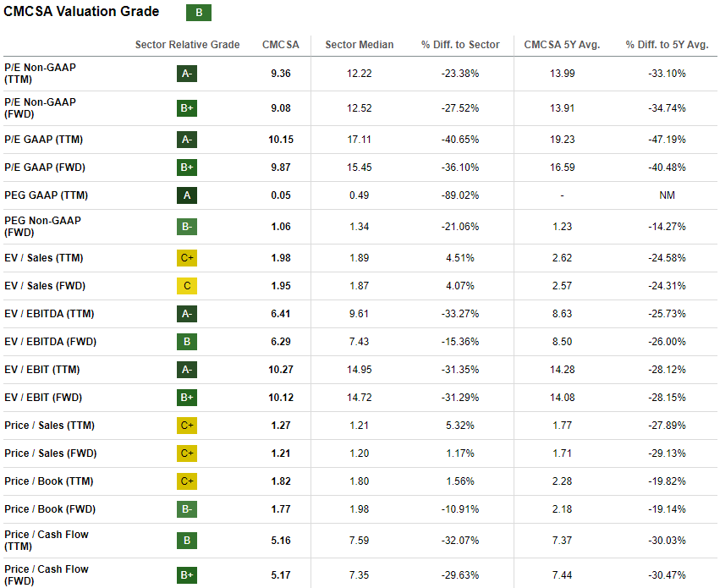Image resolution: width=720 pixels, height=588 pixels.
Task: Click the B grade badge for EV / EBITDA (FWD)
Action: pyautogui.click(x=187, y=342)
